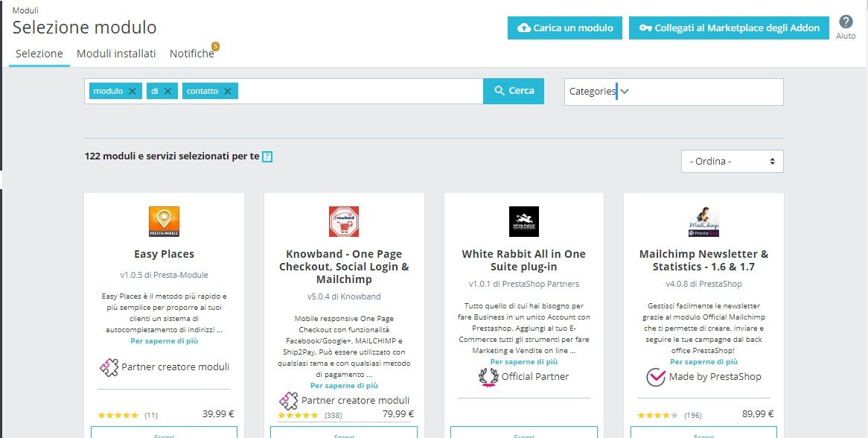Click Scopri button under Mailchimp Newsletter
Viewport: 868px width, 438px height.
703,432
